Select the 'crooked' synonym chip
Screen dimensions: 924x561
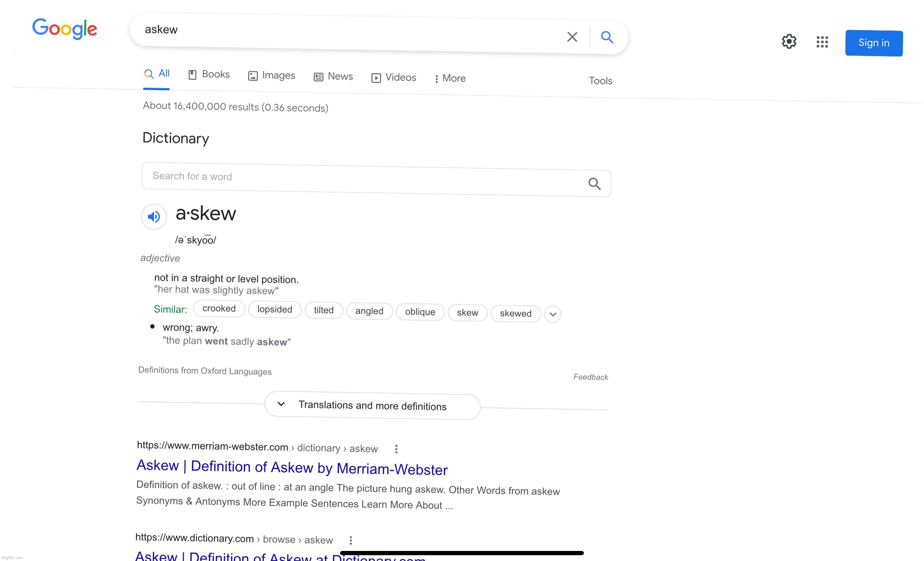click(x=219, y=309)
